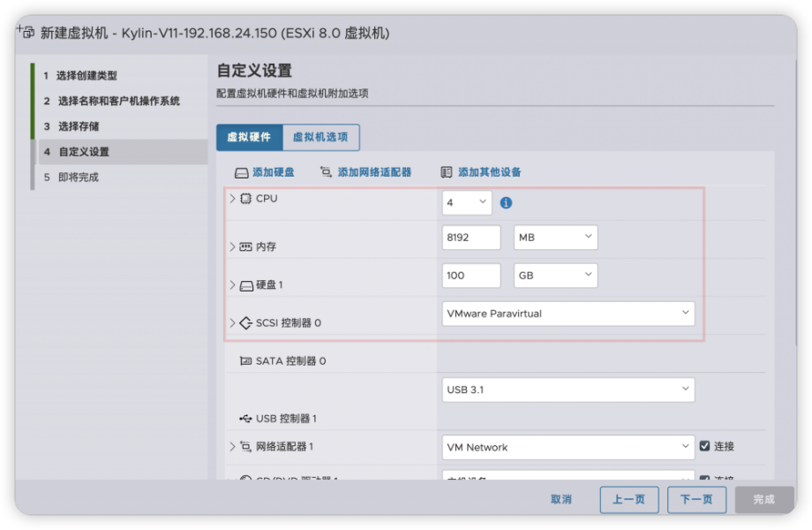Open the memory unit MB dropdown
The height and width of the screenshot is (530, 812).
[556, 238]
